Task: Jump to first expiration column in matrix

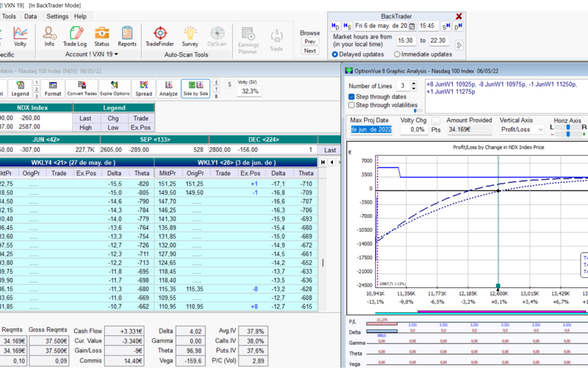Action: tap(323, 162)
